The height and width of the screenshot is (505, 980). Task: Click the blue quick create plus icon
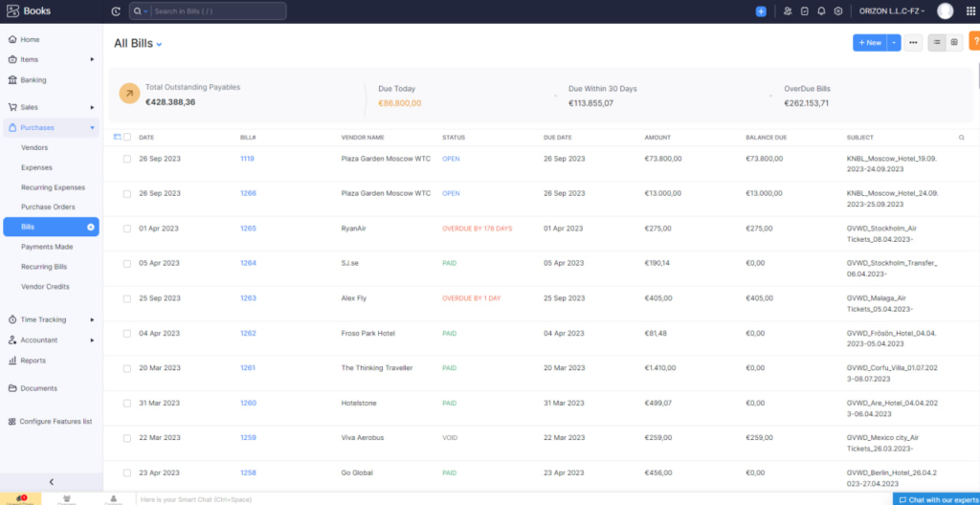click(761, 11)
